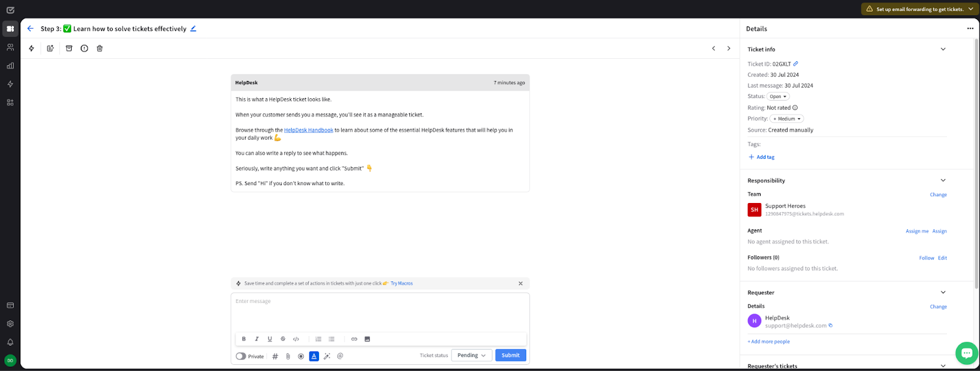Image resolution: width=980 pixels, height=371 pixels.
Task: Open Settings in the left sidebar
Action: coord(10,324)
